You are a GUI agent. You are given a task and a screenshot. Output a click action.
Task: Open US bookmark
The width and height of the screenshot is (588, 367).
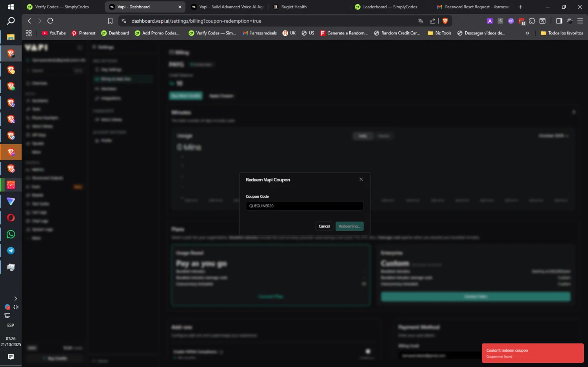[308, 33]
